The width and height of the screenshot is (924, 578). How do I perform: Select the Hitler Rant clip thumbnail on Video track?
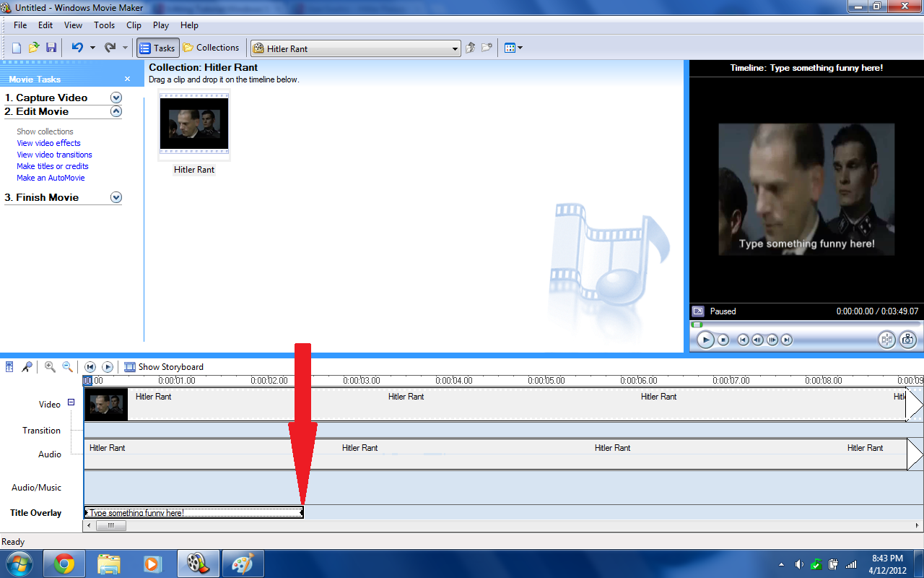[x=106, y=405]
